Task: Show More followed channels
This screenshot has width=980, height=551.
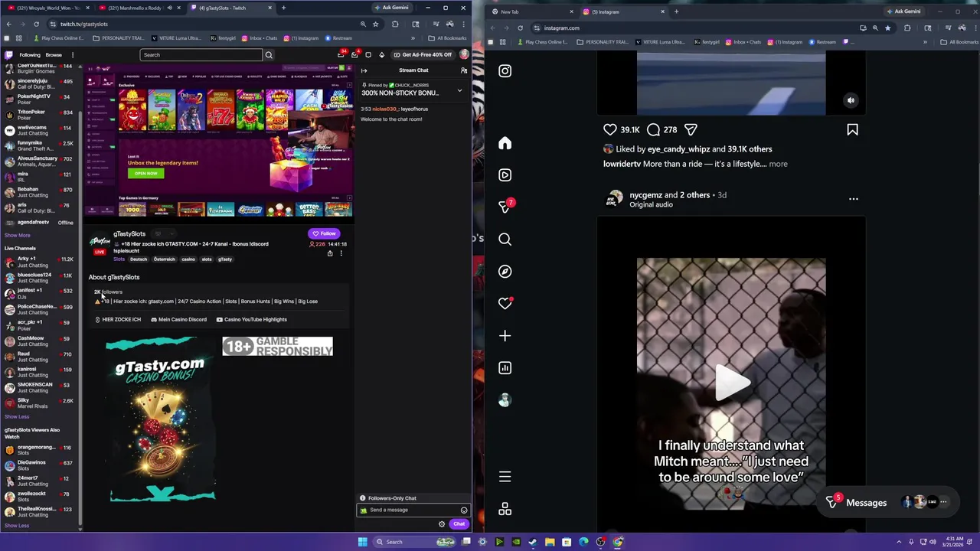Action: 18,235
